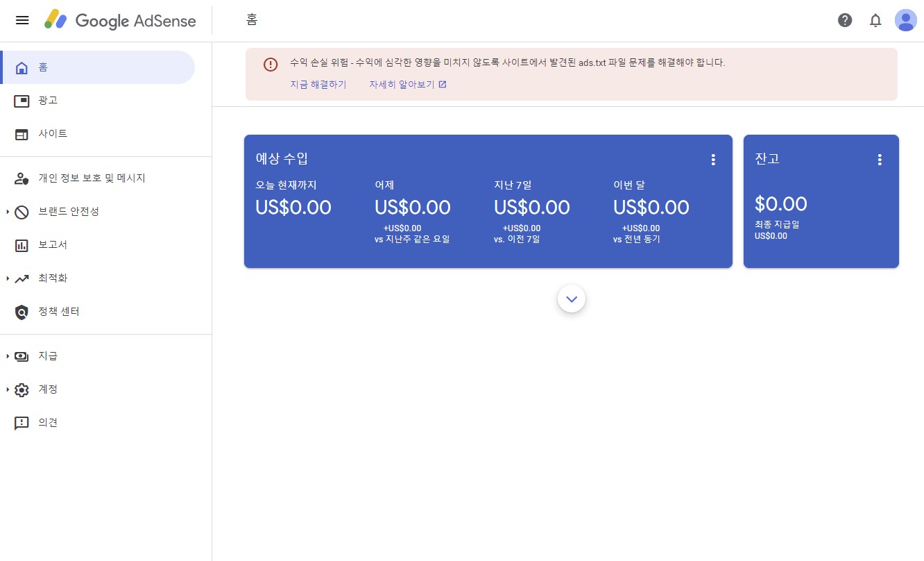Click the 보고서 reports chart icon
The width and height of the screenshot is (924, 561).
tap(22, 245)
